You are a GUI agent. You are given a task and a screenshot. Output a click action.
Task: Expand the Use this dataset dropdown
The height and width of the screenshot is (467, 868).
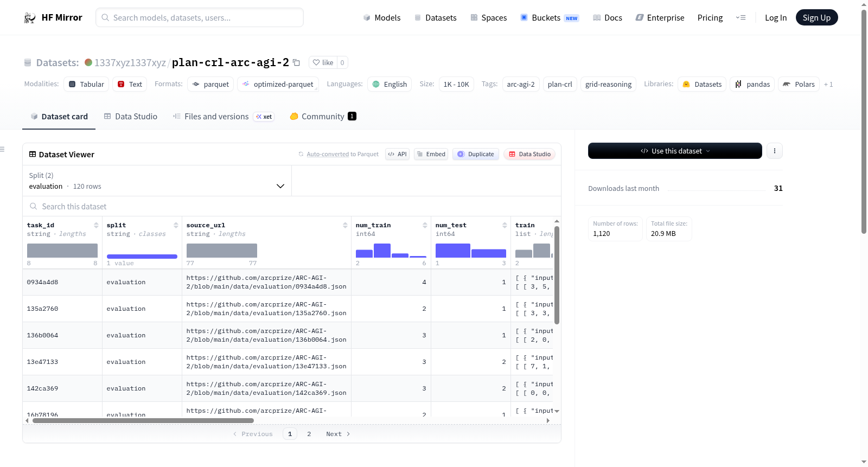[x=675, y=151]
